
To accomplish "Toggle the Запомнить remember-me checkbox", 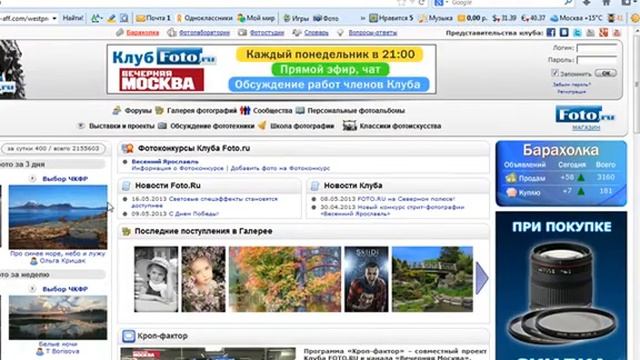I will click(x=554, y=73).
